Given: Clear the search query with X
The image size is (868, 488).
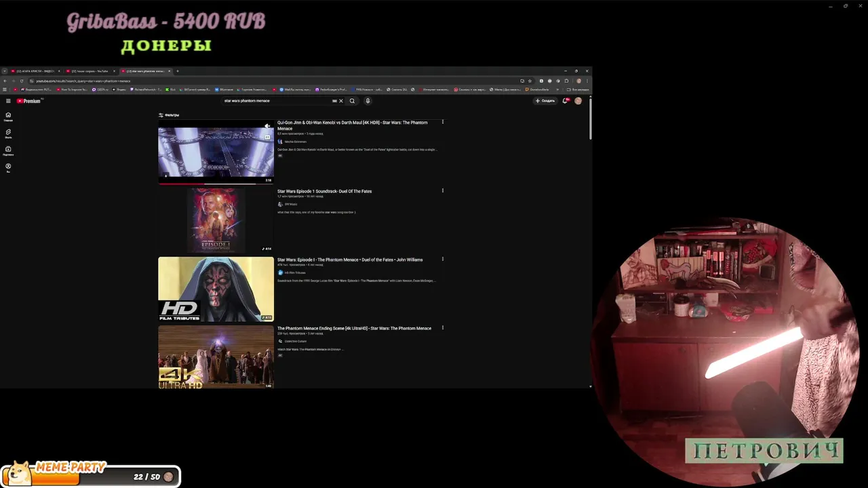Looking at the screenshot, I should point(341,101).
